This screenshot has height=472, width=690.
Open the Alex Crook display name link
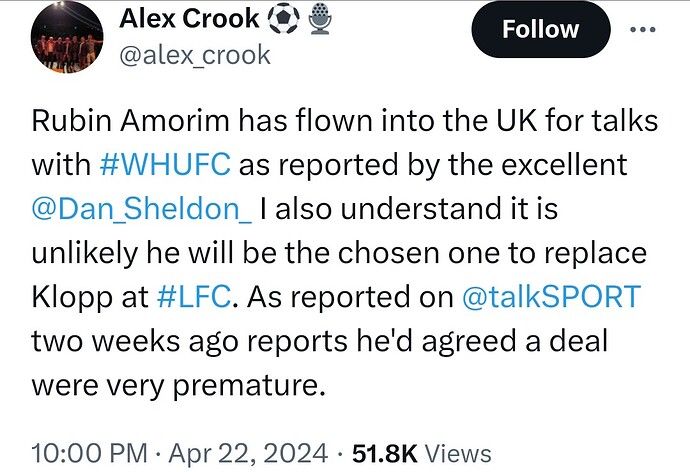[189, 18]
